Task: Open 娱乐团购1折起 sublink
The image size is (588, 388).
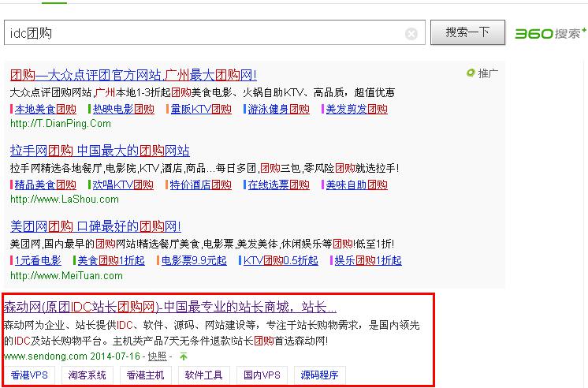Action: 368,260
